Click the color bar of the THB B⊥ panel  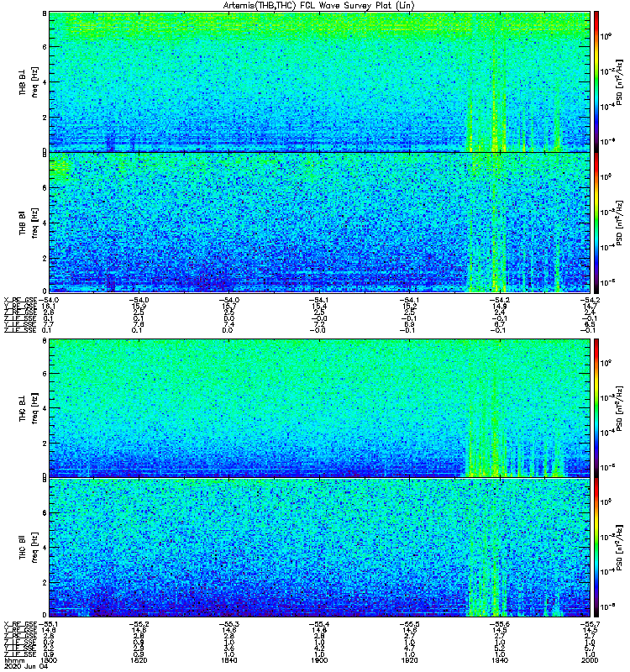pos(596,81)
